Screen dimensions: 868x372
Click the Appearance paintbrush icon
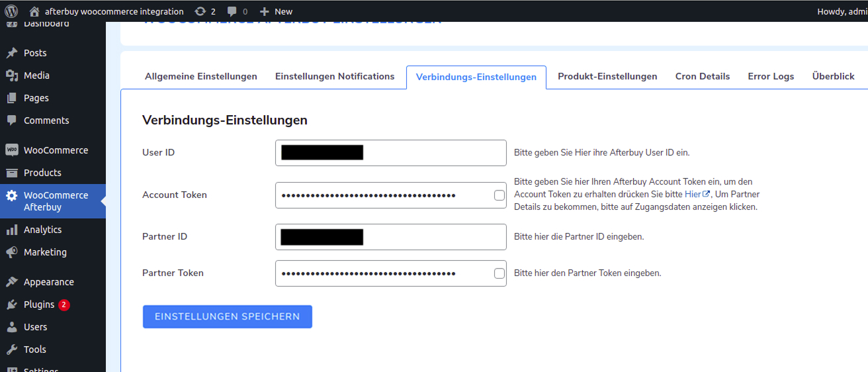tap(12, 282)
